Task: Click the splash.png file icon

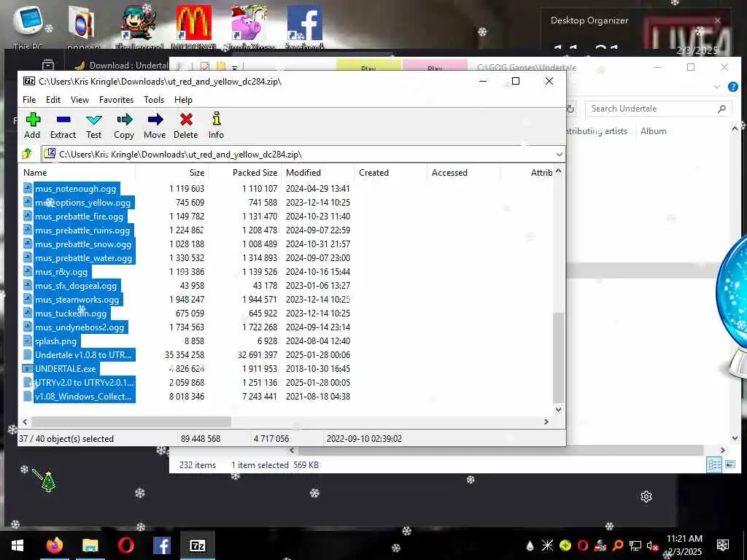Action: pyautogui.click(x=28, y=341)
